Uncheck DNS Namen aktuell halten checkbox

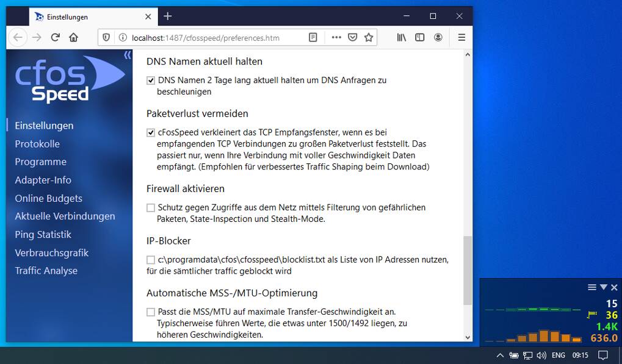tap(151, 80)
